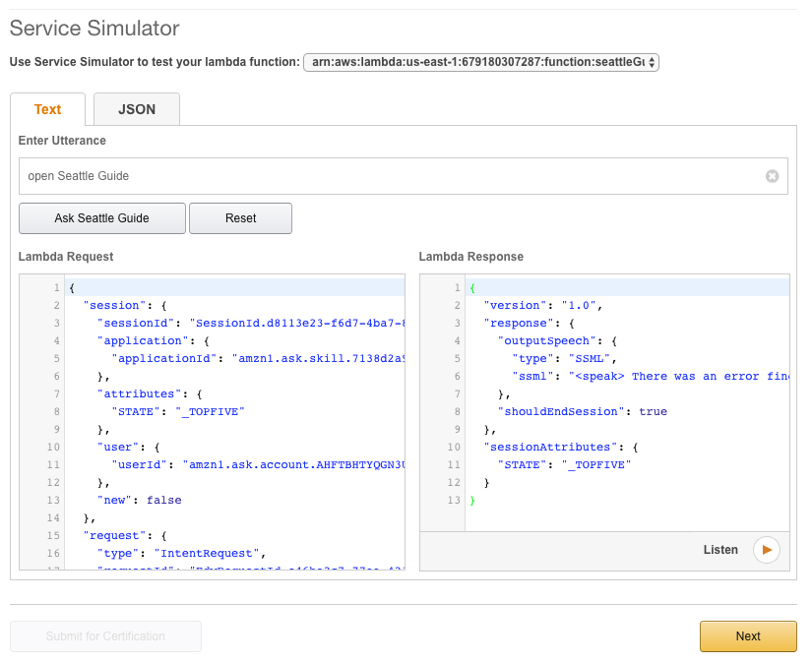
Task: Open the lambda function ARN dropdown
Action: tap(480, 62)
